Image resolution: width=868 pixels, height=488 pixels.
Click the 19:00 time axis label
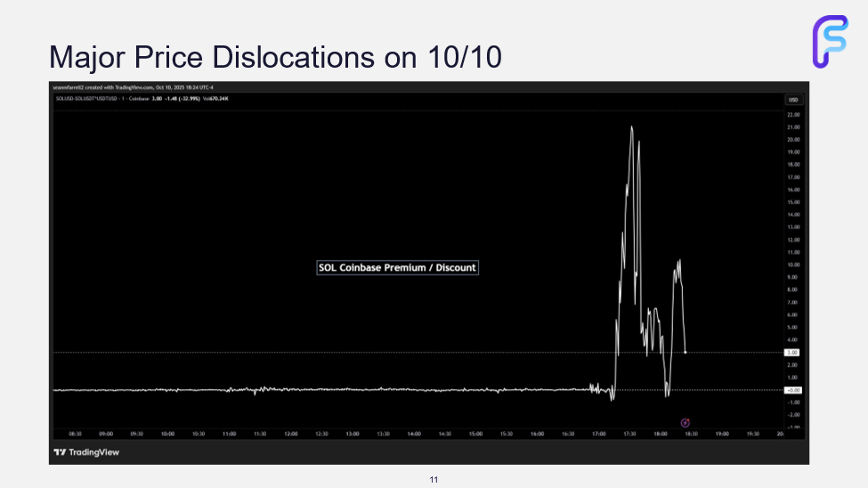tap(722, 434)
